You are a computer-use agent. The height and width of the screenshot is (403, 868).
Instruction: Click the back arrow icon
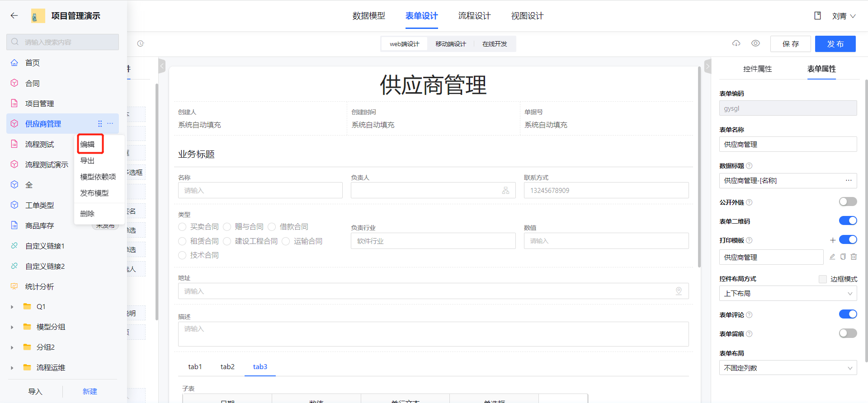coord(14,16)
